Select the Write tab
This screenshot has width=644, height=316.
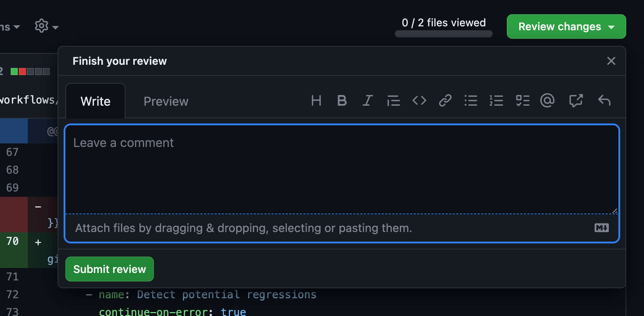tap(95, 101)
